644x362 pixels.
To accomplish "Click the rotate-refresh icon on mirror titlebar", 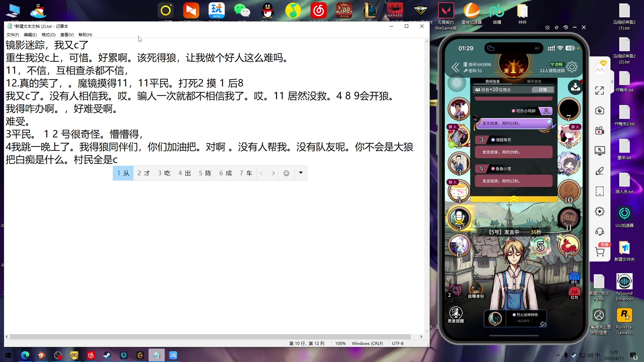I will 566,27.
